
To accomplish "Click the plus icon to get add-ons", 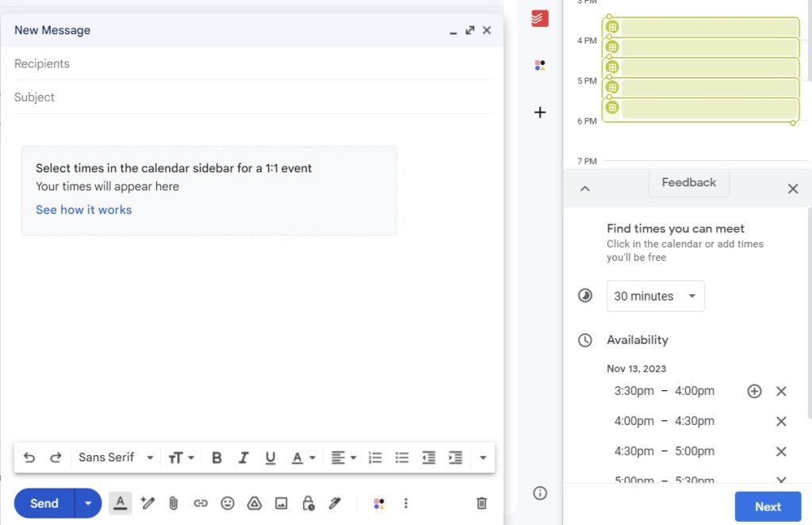I will (540, 113).
